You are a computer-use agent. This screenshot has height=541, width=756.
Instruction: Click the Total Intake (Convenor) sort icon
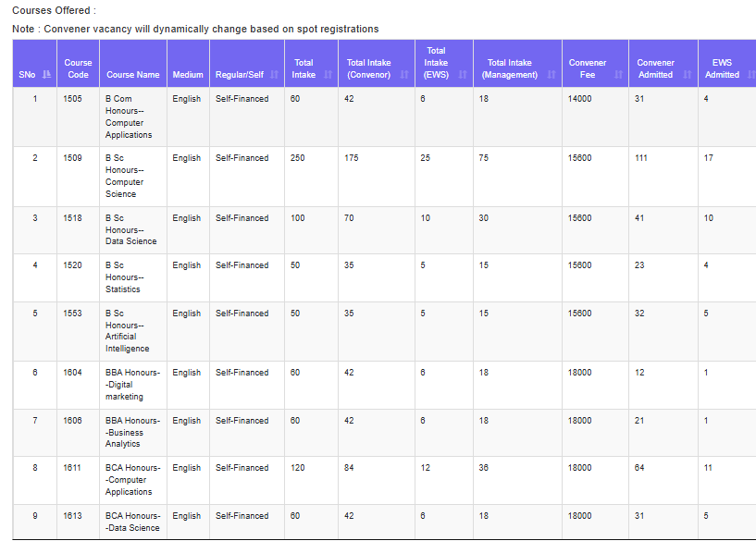tap(404, 74)
